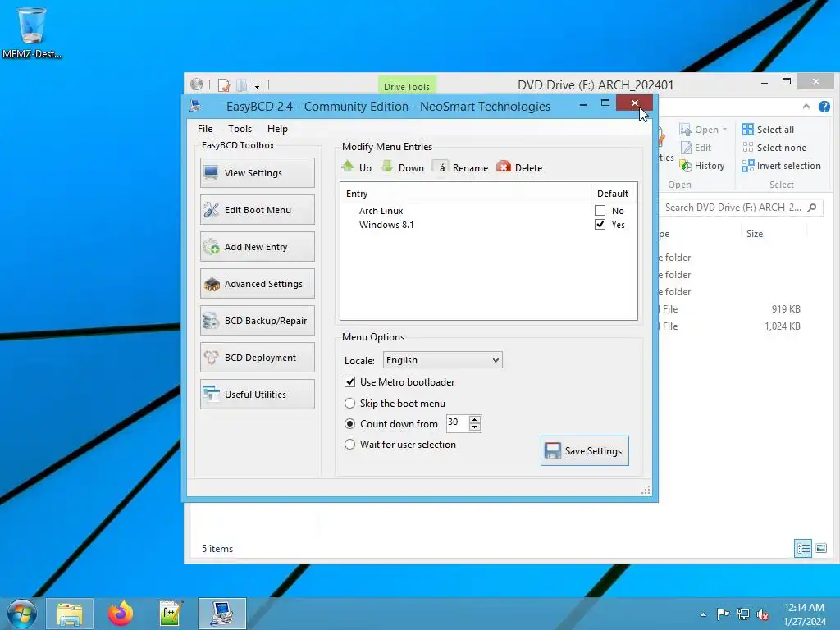Open Drive Tools tab in Explorer window

[x=407, y=86]
